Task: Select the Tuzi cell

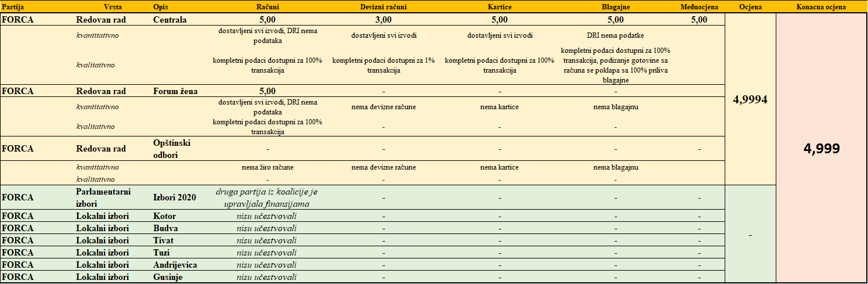Action: point(162,253)
